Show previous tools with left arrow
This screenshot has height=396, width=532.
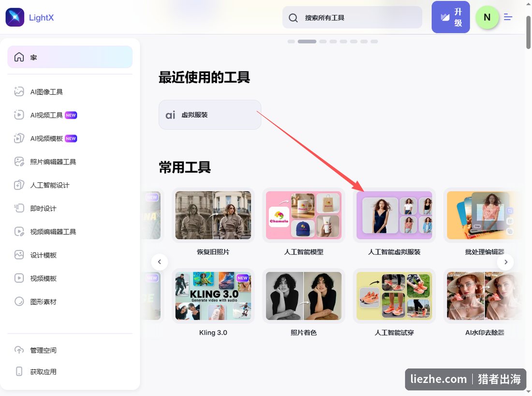click(160, 262)
